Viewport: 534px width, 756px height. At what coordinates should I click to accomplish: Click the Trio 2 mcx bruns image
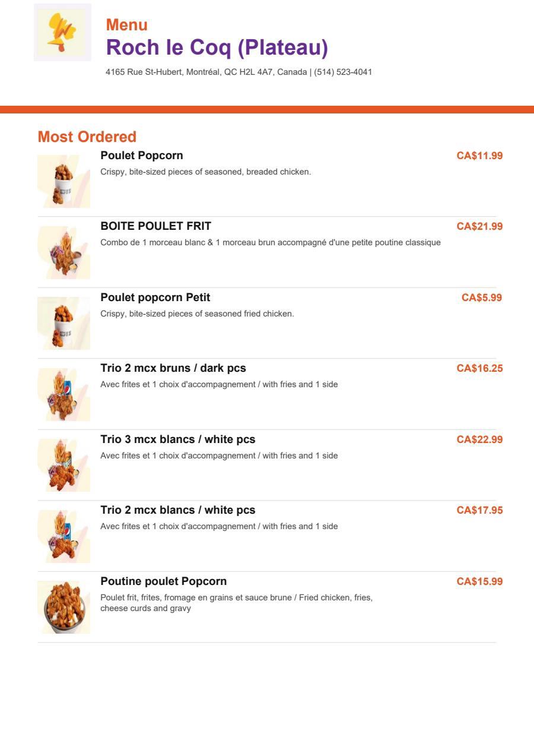point(64,394)
